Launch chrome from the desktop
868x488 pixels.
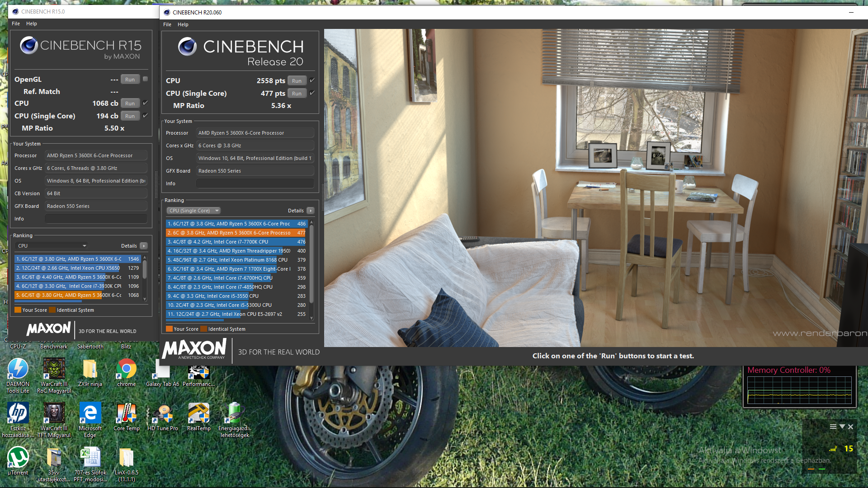click(126, 372)
